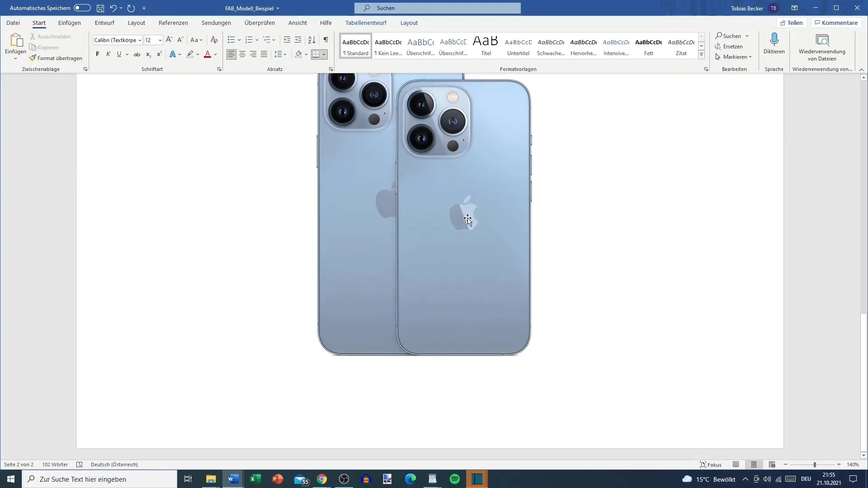This screenshot has width=868, height=488.
Task: Clear all formatting eraser icon
Action: (x=214, y=40)
